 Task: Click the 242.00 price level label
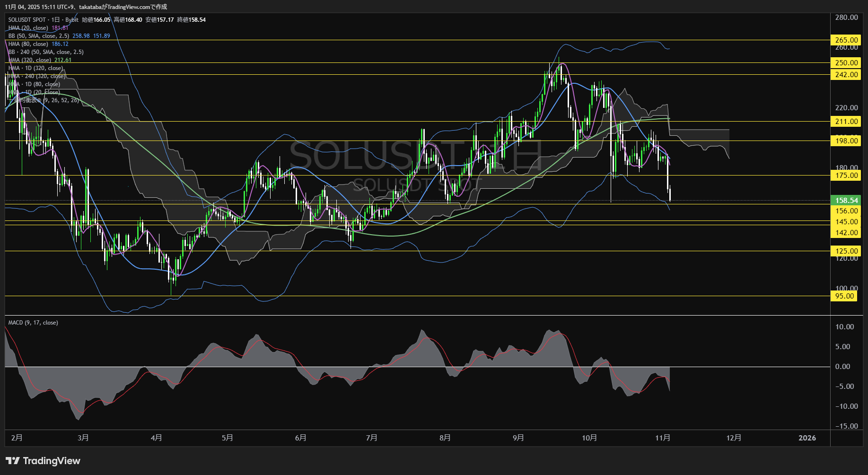(x=846, y=74)
